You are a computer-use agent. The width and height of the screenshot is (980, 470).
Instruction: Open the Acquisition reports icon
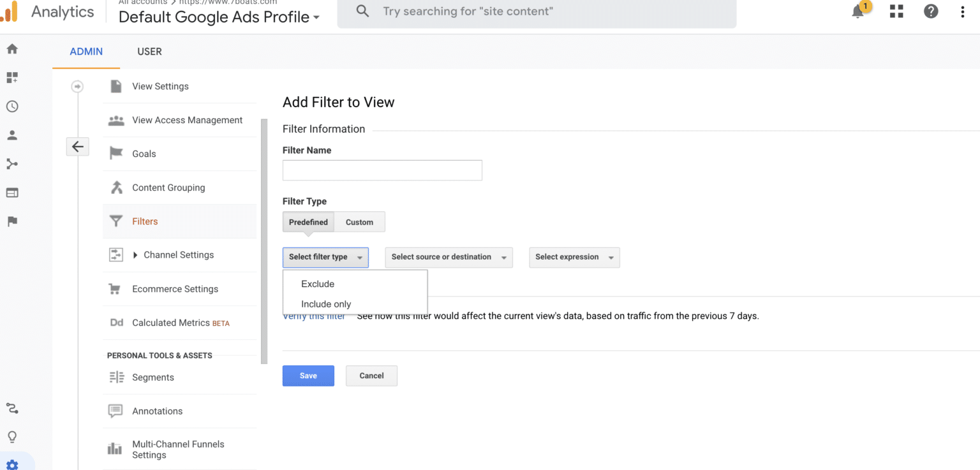tap(11, 163)
